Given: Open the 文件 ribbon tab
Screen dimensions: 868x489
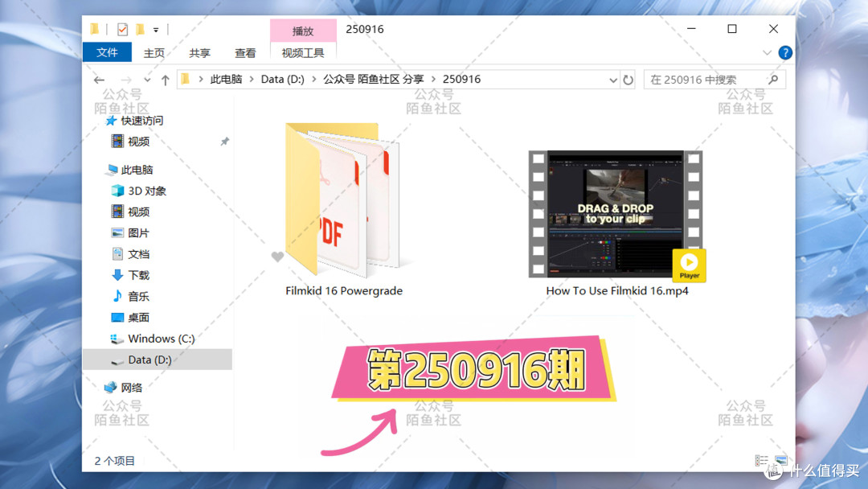Looking at the screenshot, I should pos(107,52).
